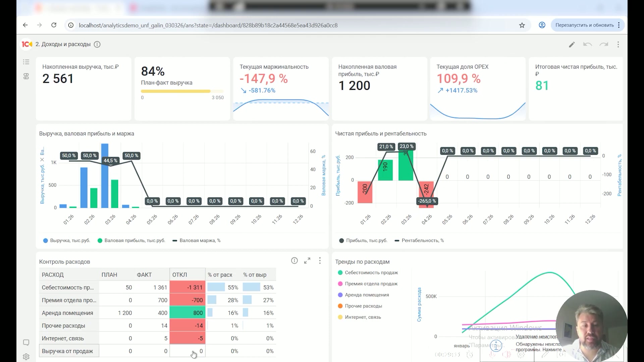Toggle Валовая прибыль legend series
Viewport: 644px width, 362px height.
131,240
